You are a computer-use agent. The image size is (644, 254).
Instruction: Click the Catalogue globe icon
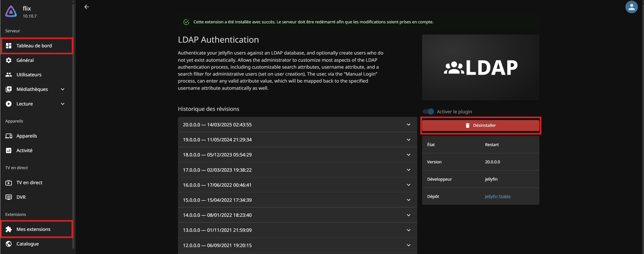point(9,244)
